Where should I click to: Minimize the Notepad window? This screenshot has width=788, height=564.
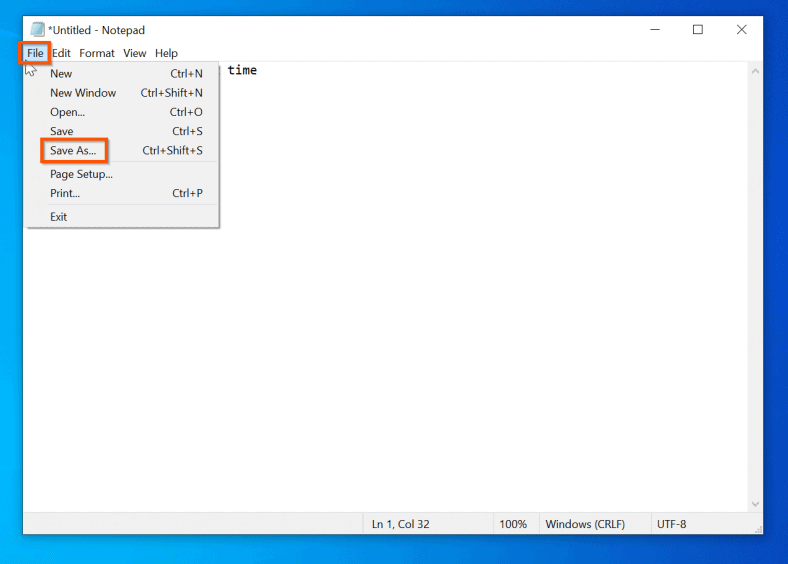[x=653, y=30]
